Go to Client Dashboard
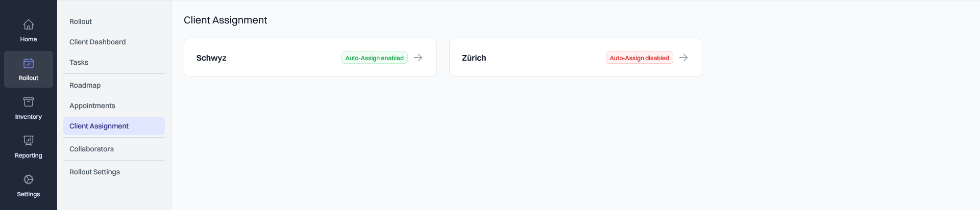 pos(97,42)
